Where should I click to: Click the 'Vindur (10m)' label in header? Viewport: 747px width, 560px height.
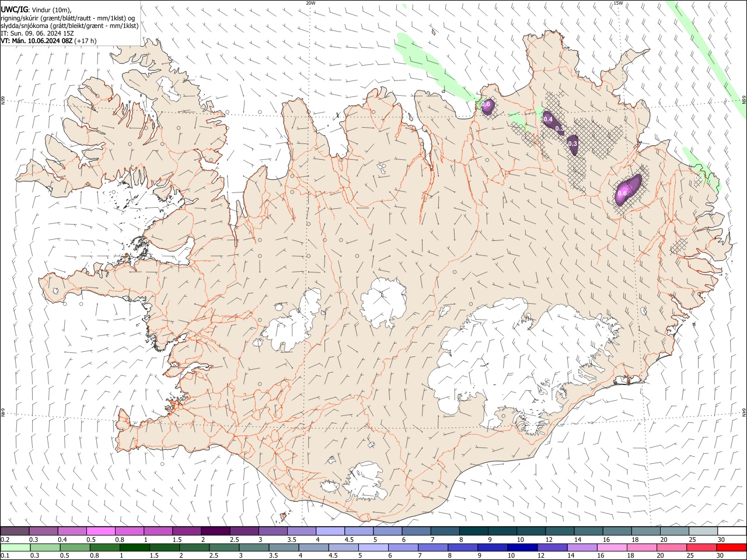point(52,9)
